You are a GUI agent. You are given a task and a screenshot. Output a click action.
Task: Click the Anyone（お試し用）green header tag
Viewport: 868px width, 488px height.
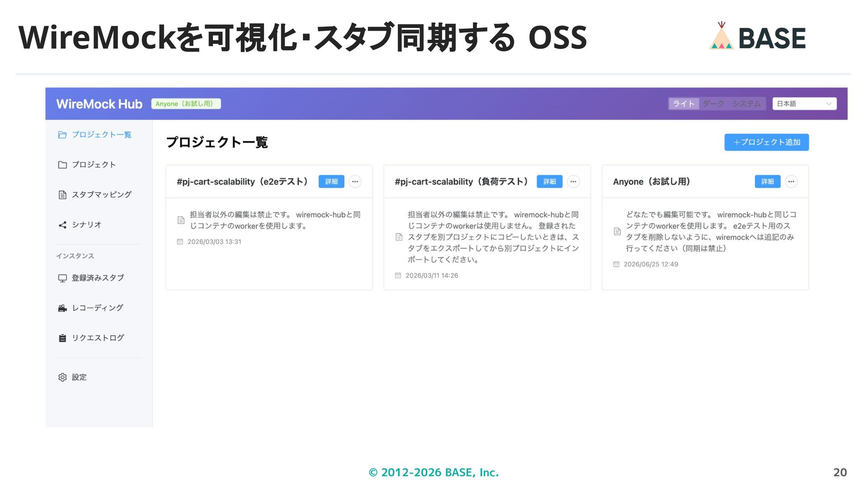[x=186, y=104]
